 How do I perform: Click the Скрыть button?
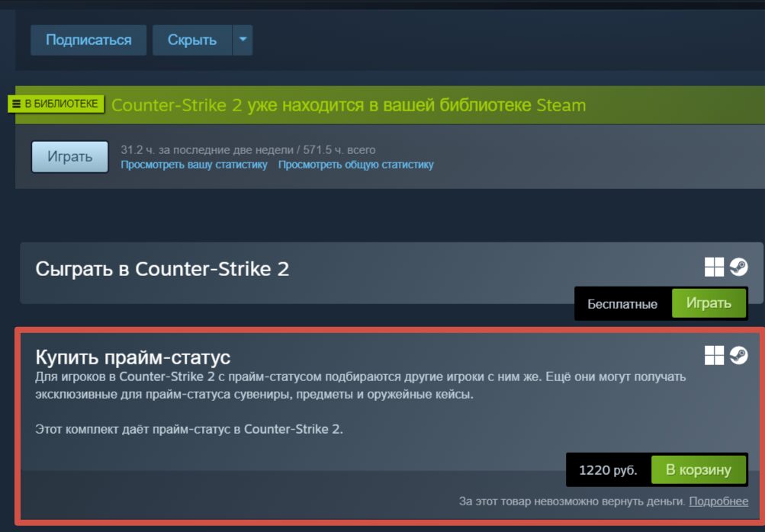[192, 40]
